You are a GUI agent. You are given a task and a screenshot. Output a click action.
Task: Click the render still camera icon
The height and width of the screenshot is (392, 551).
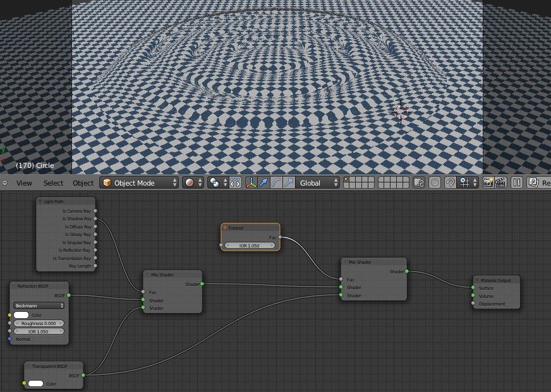pyautogui.click(x=488, y=183)
